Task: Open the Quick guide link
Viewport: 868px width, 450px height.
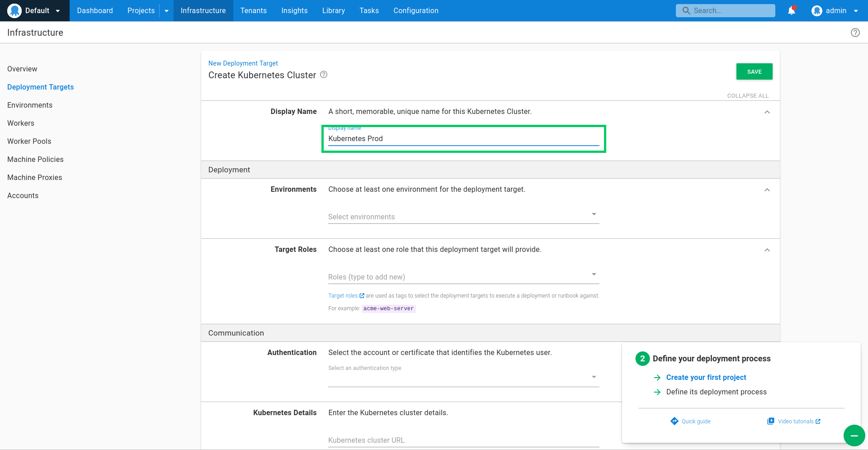Action: tap(696, 422)
